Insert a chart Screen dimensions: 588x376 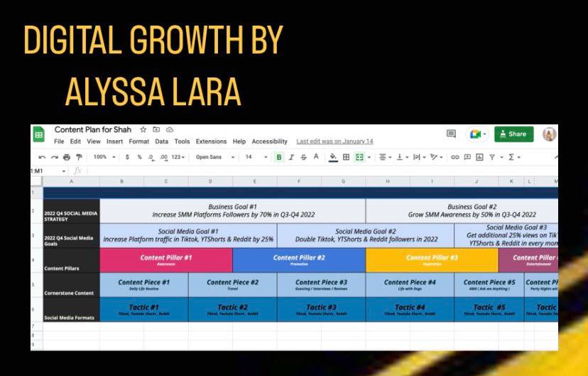point(479,157)
